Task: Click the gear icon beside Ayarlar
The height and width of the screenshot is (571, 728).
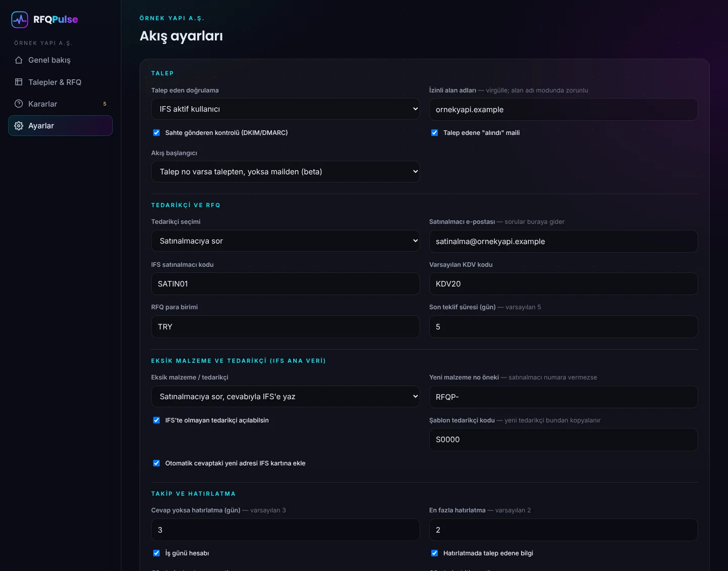Action: click(19, 126)
